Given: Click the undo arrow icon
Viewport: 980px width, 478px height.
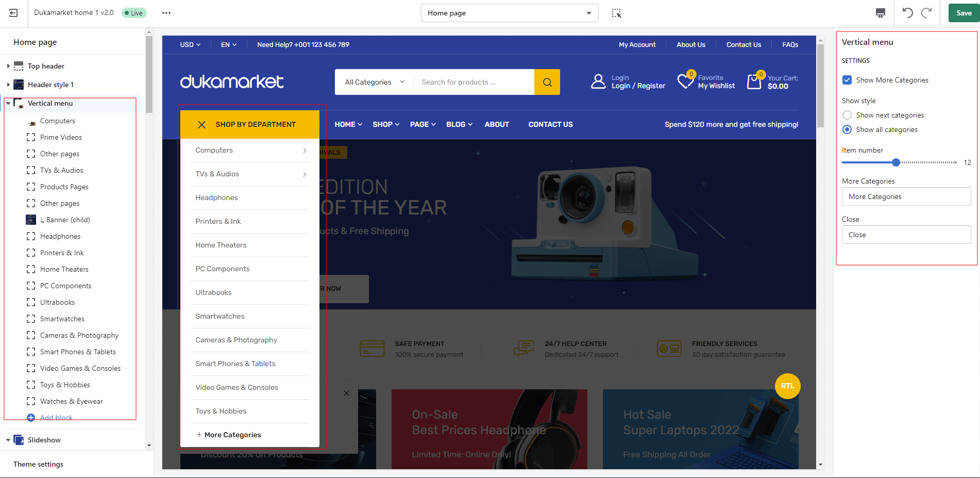Looking at the screenshot, I should 907,13.
